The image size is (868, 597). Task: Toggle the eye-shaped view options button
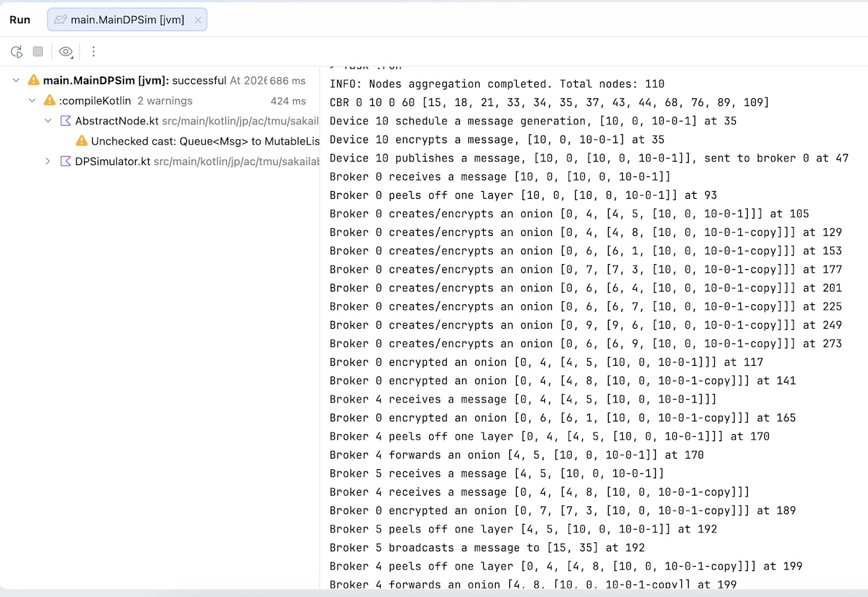(66, 51)
